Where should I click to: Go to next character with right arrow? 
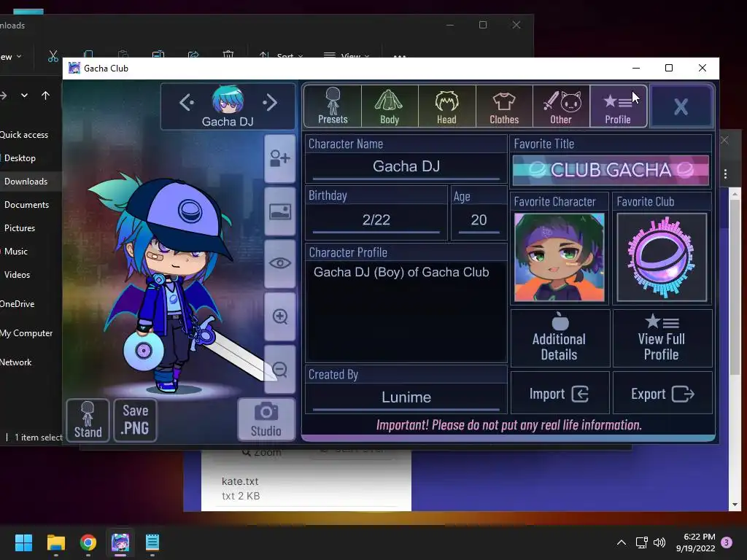[270, 102]
